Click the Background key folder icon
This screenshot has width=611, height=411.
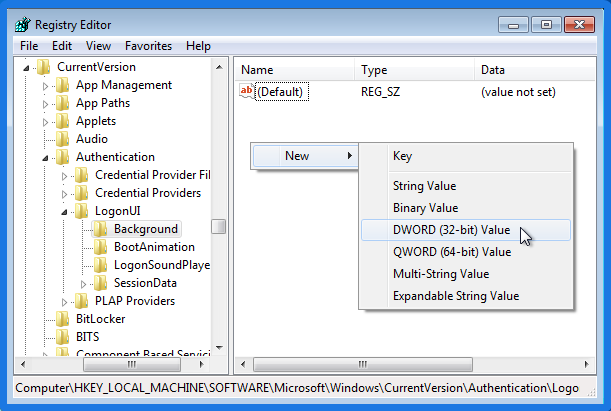click(x=101, y=229)
